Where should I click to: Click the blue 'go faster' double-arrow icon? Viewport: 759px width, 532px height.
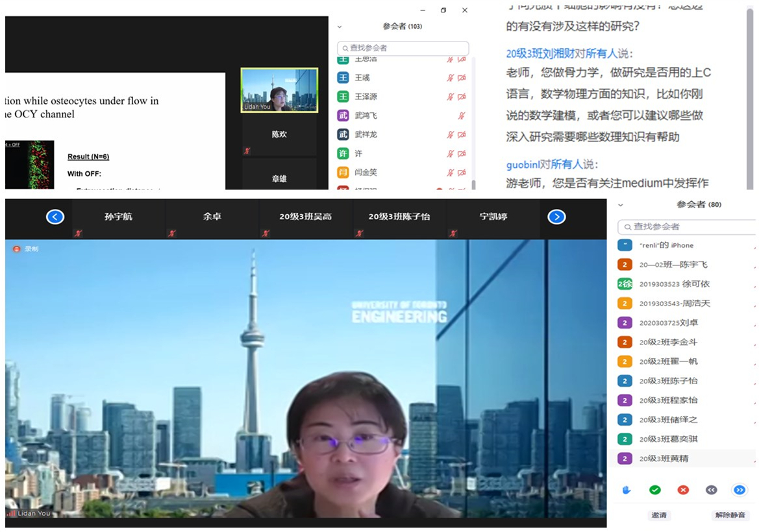[739, 490]
